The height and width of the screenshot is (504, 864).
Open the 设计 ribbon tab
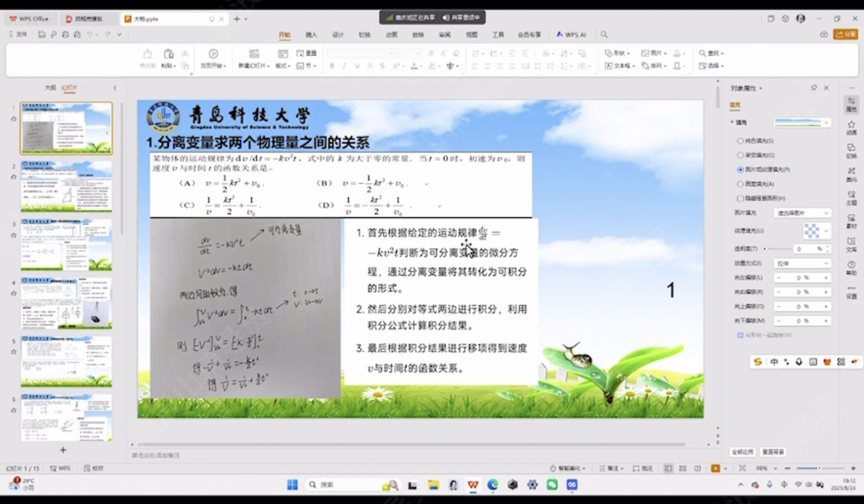click(x=338, y=35)
